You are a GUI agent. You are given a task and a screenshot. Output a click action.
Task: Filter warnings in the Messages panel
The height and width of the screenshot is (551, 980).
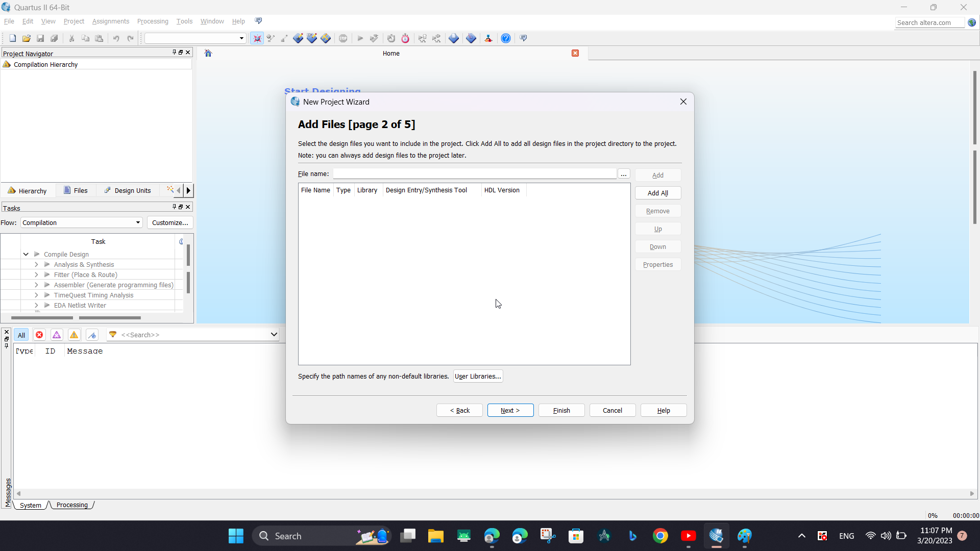coord(74,335)
